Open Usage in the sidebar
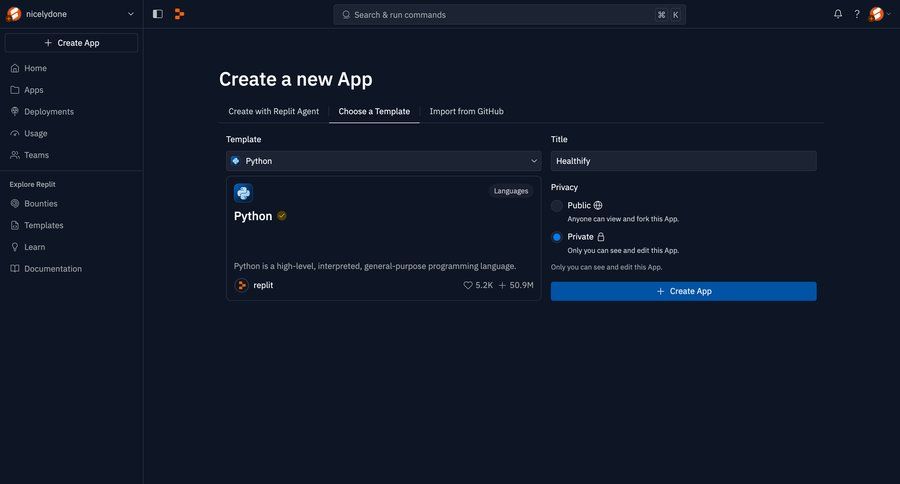Screen dimensions: 900x484 pyautogui.click(x=71, y=133)
